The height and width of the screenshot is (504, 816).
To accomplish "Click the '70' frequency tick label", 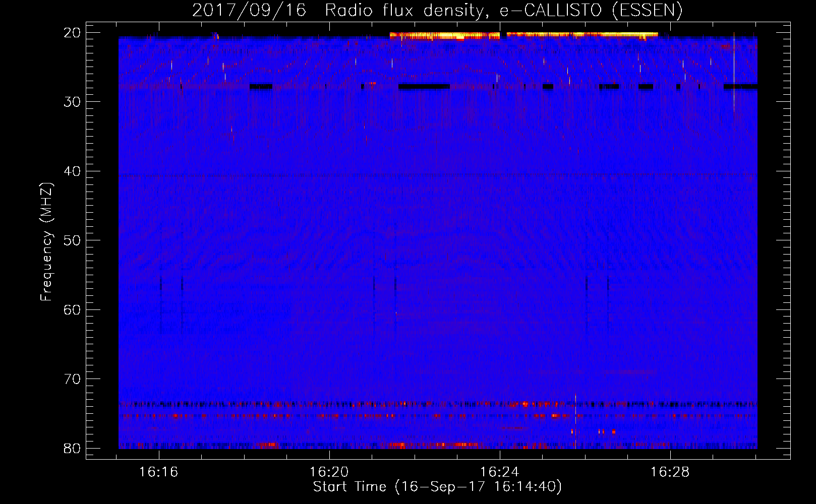I will pyautogui.click(x=73, y=379).
